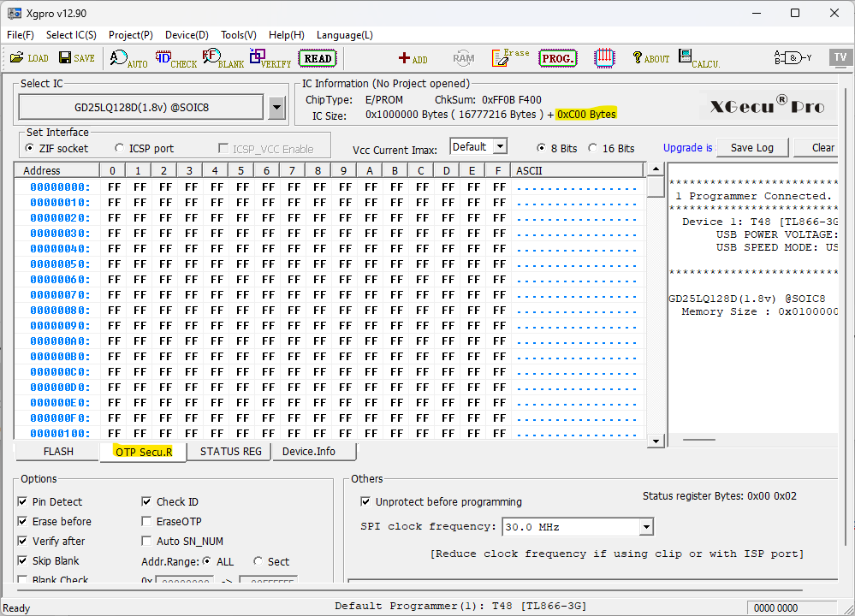This screenshot has height=616, width=855.
Task: Open the Vcc Current Imax dropdown
Action: (500, 146)
